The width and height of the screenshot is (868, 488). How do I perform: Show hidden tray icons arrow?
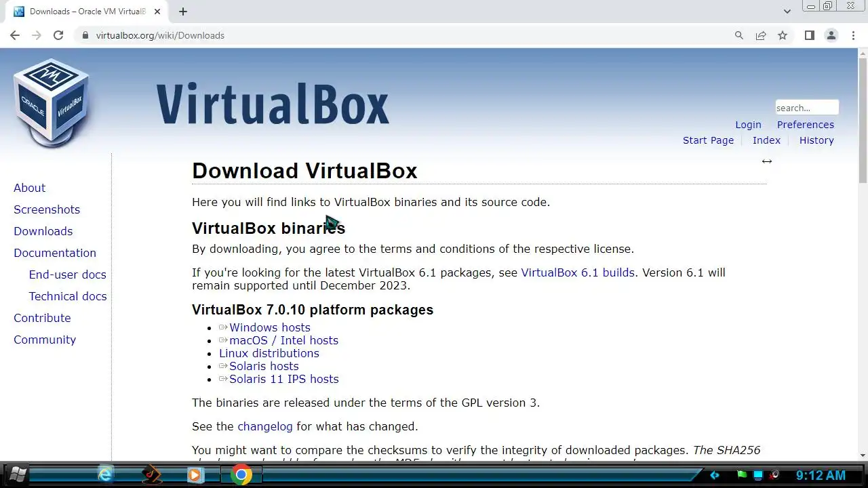714,475
